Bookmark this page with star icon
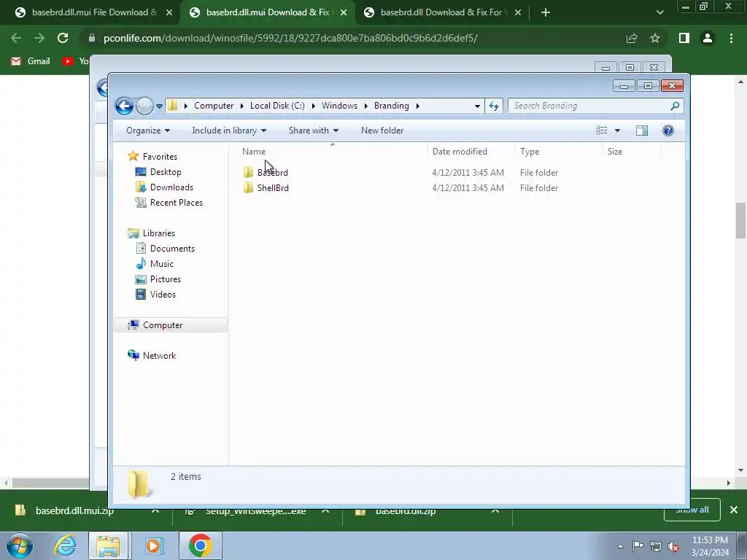This screenshot has width=747, height=560. (x=655, y=38)
